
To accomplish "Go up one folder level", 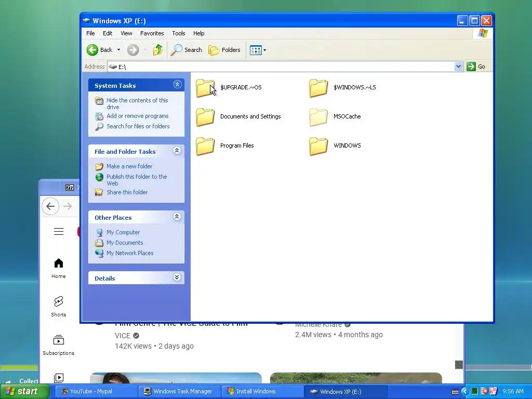I will pos(158,50).
